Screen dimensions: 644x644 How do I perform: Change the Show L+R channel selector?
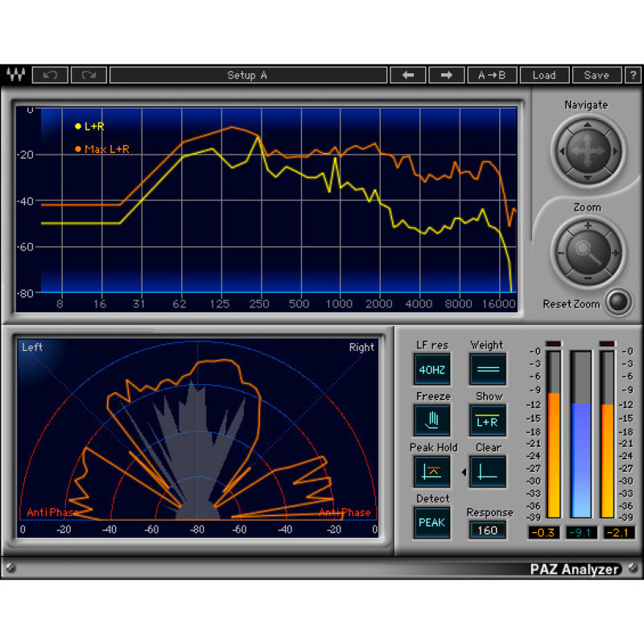pos(488,419)
